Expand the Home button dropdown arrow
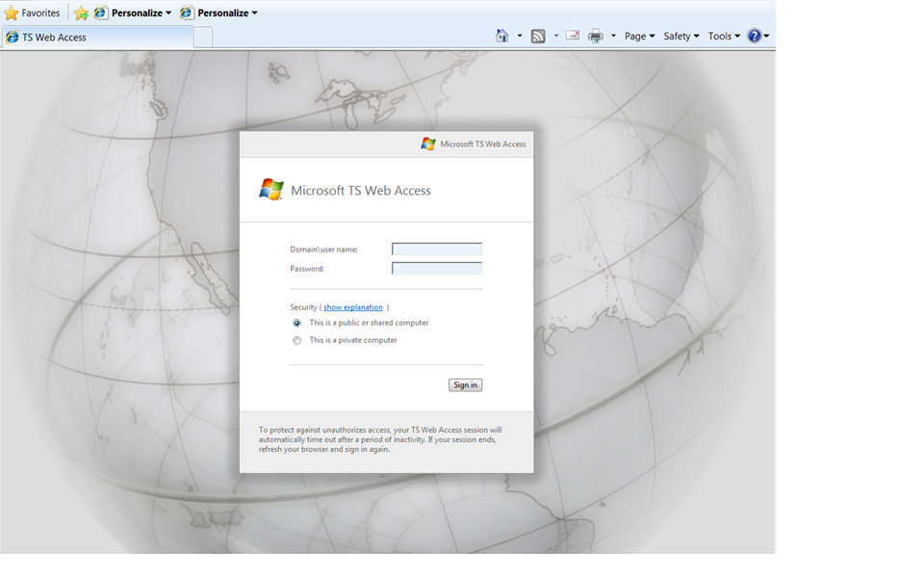Viewport: 924px width, 578px height. (x=520, y=37)
